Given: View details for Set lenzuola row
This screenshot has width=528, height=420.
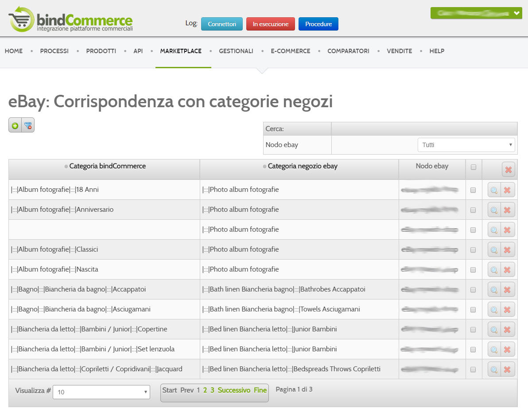Looking at the screenshot, I should tap(494, 349).
